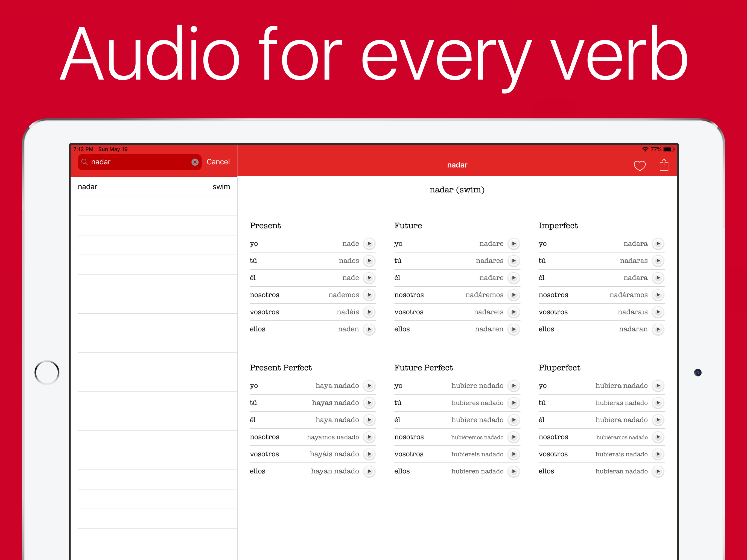The image size is (747, 560).
Task: Play audio for nosotros hubiéremos nadado
Action: coord(513,437)
